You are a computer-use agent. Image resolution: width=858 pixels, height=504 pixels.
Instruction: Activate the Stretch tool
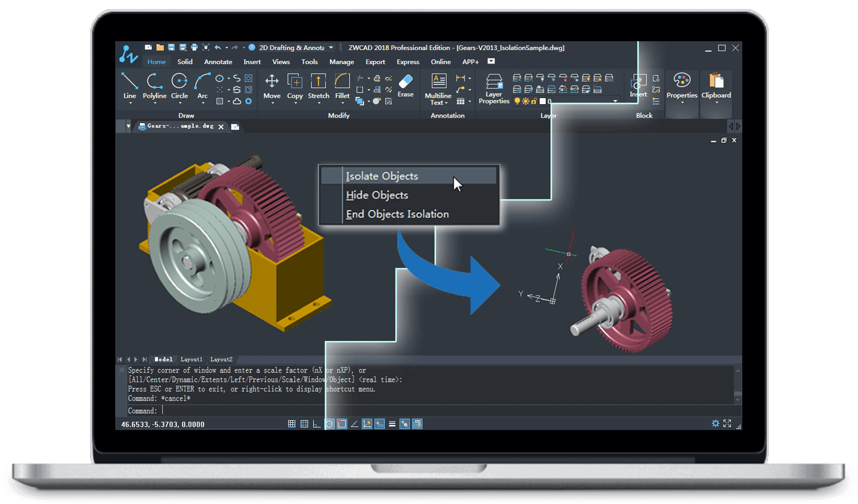[x=318, y=85]
